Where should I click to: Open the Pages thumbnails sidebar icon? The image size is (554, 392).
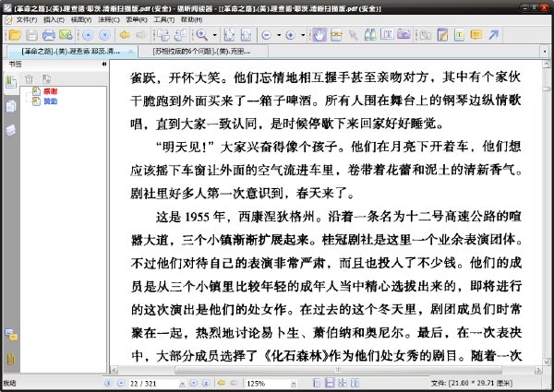point(11,107)
